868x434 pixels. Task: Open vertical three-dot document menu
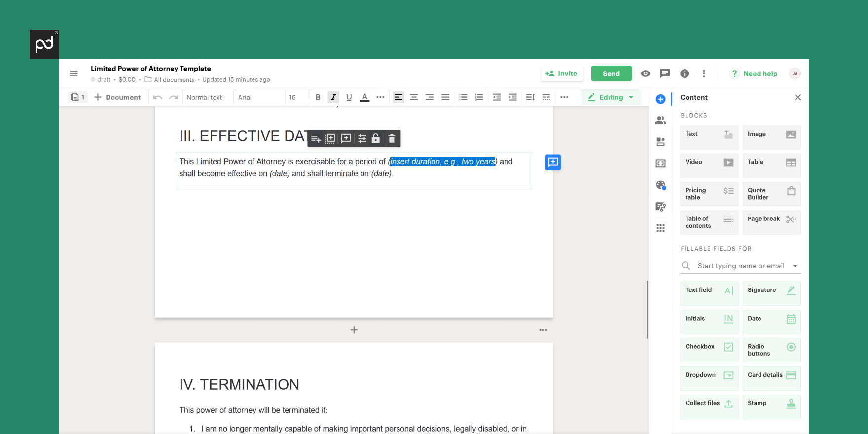point(704,73)
